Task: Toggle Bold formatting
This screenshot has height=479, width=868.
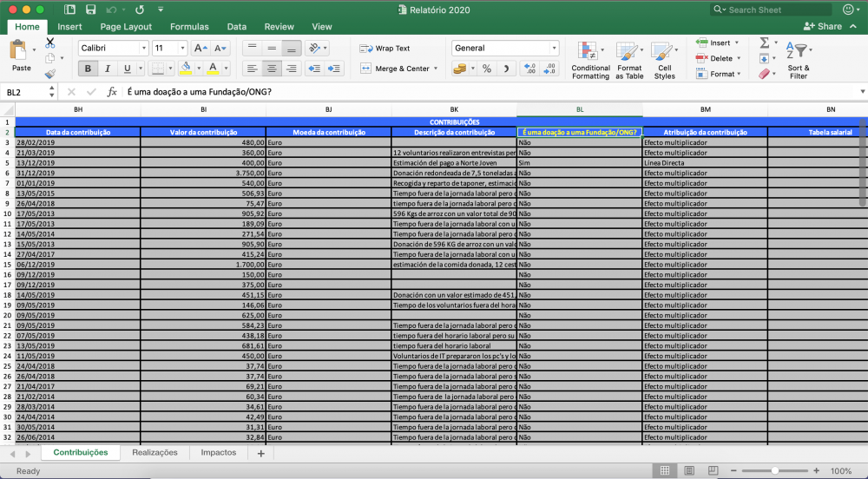Action: point(88,69)
